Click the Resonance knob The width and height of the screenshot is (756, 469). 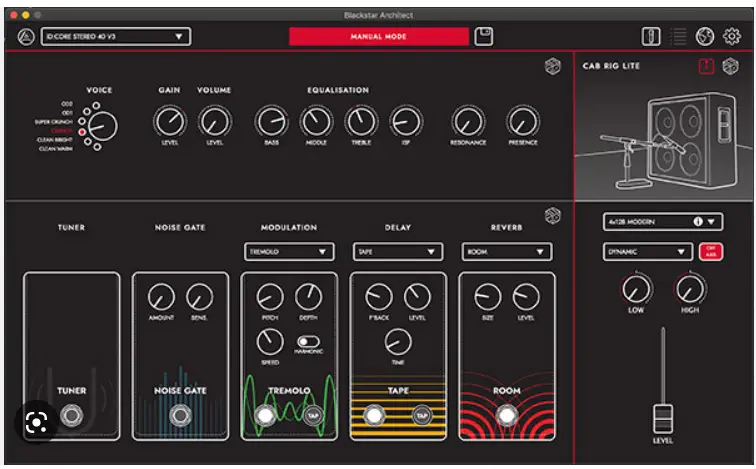pyautogui.click(x=468, y=122)
